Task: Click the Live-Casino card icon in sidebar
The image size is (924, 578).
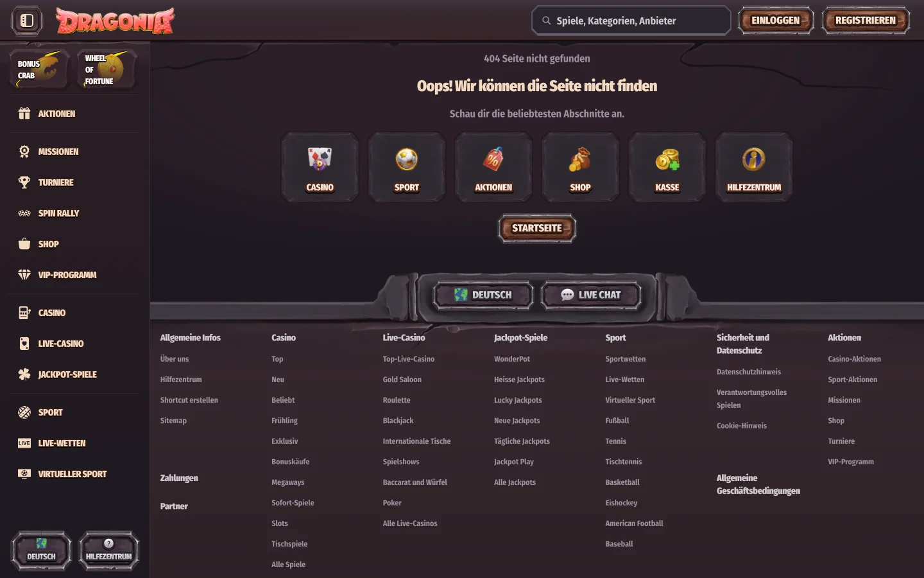Action: point(24,344)
